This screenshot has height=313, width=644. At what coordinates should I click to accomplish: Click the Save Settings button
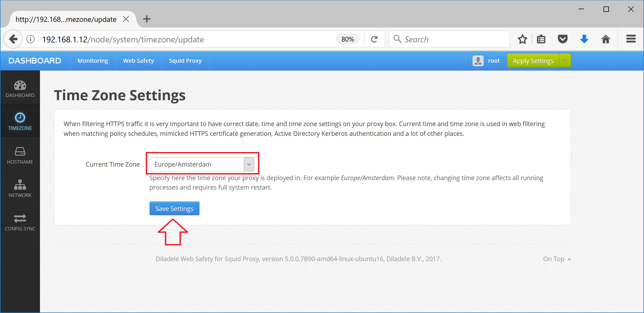pos(174,208)
